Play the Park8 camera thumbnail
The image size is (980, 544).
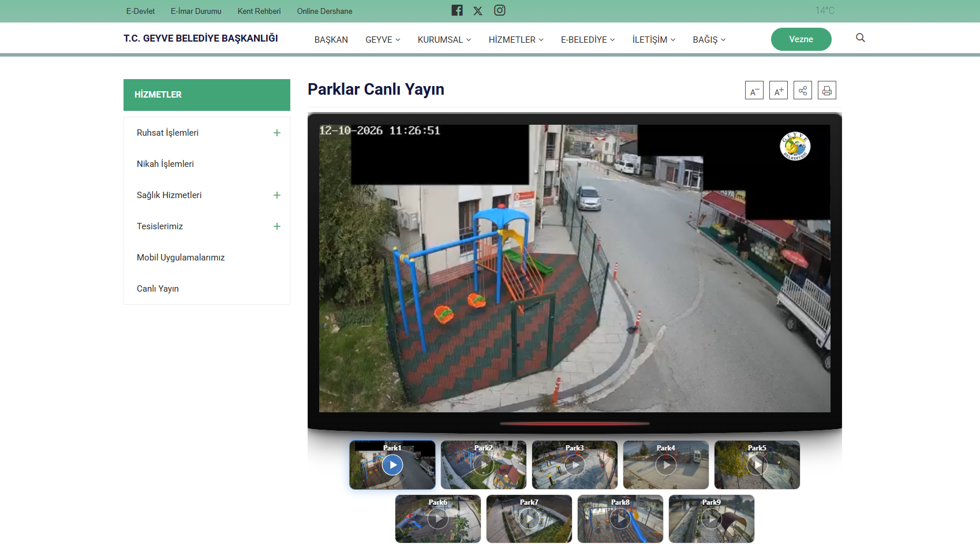(620, 519)
